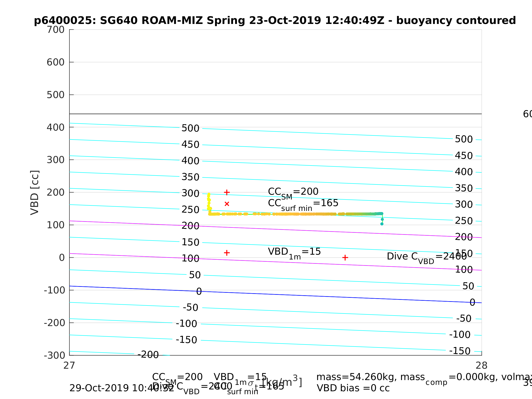The width and height of the screenshot is (532, 399).
Task: Click the y-axis tick label -300
Action: point(54,355)
